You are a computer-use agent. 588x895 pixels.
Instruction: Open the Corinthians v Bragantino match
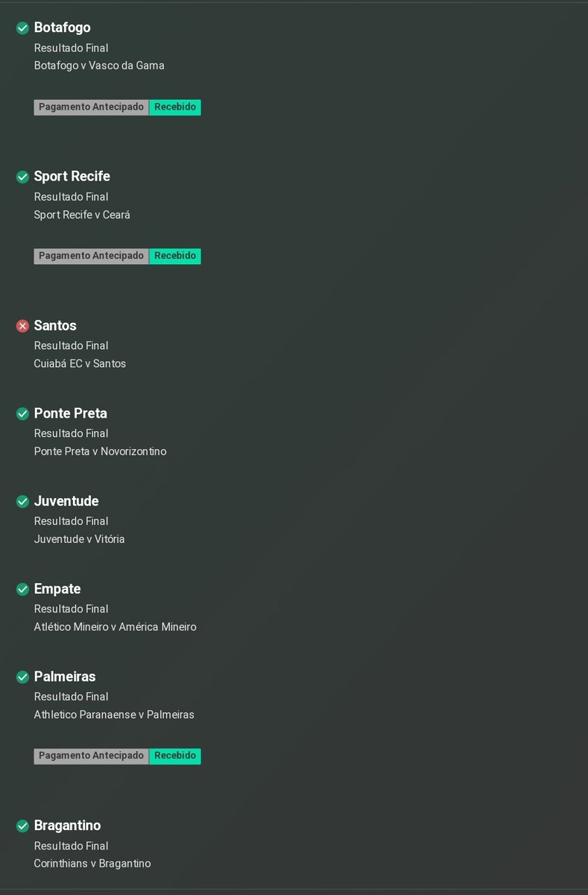[x=92, y=864]
